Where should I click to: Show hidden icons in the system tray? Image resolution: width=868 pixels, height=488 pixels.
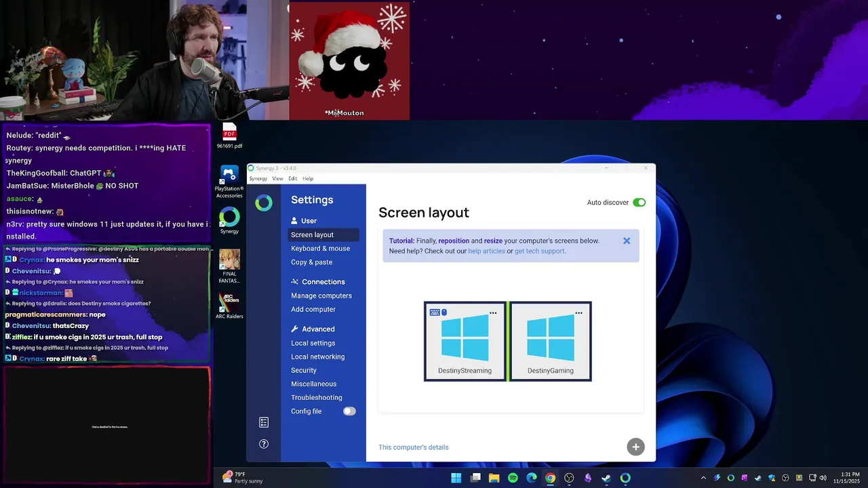click(x=703, y=478)
